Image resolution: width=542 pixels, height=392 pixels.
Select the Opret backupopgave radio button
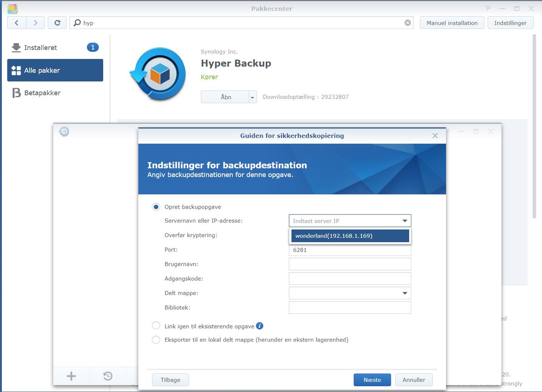[x=156, y=207]
